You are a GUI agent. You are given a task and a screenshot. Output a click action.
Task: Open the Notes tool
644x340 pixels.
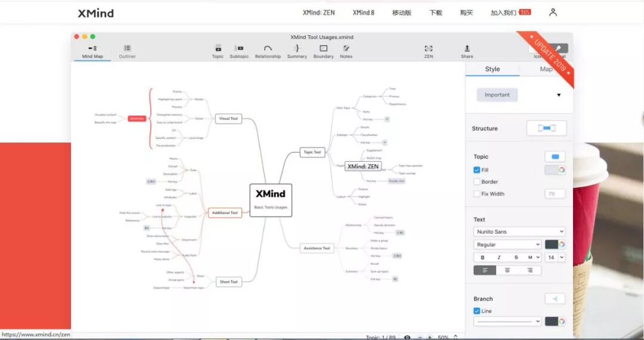(x=346, y=52)
